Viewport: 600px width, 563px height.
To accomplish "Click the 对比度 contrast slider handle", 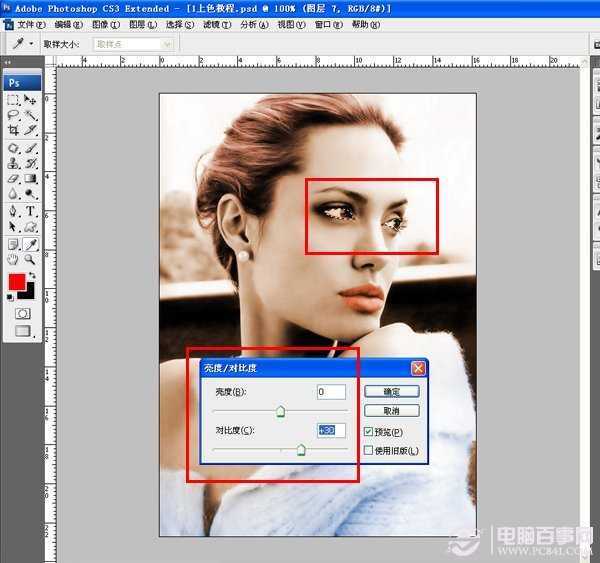I will (300, 450).
